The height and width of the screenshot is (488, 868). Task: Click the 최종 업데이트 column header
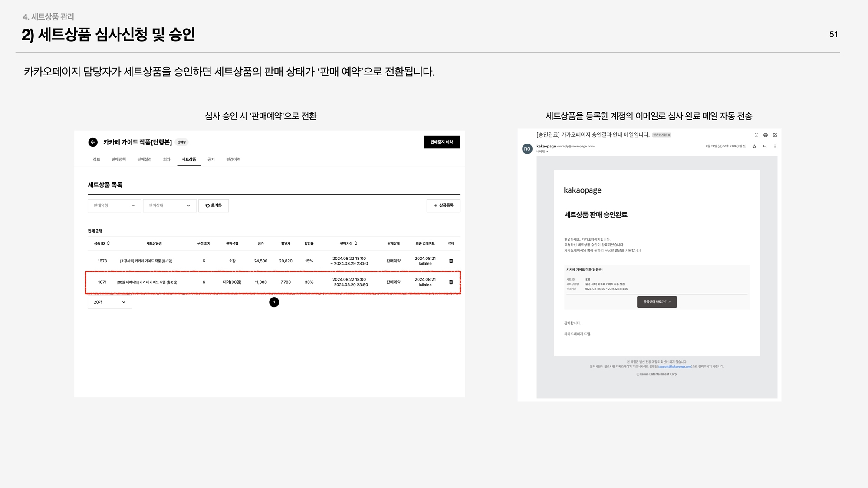click(425, 243)
